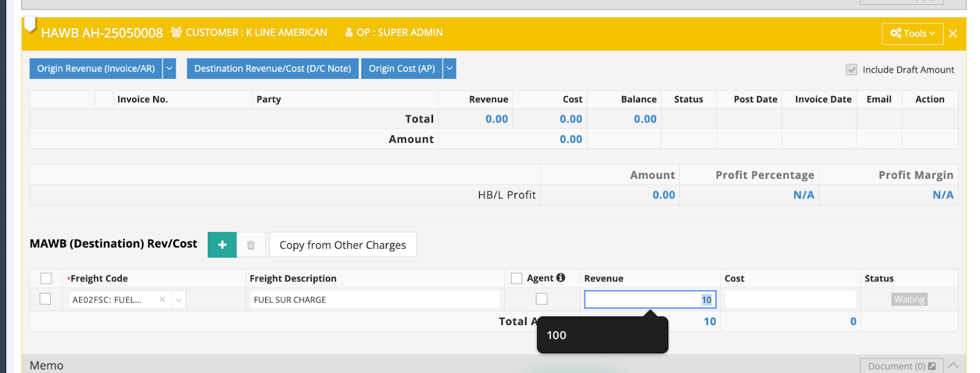Image resolution: width=980 pixels, height=373 pixels.
Task: Clear the AE02FSC freight code selection
Action: pyautogui.click(x=162, y=300)
